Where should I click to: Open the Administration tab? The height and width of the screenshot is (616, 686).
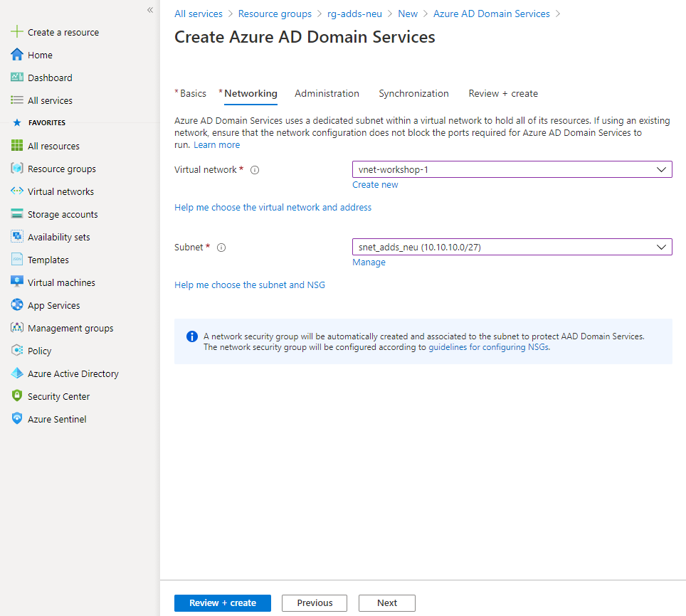point(327,94)
